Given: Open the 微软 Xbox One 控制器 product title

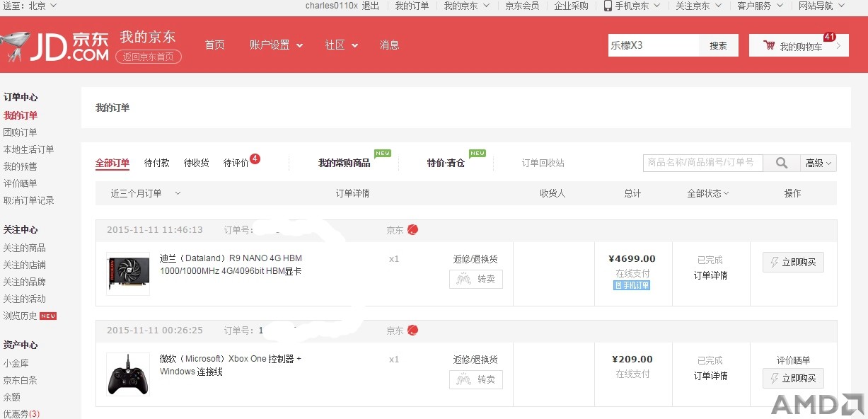Looking at the screenshot, I should 231,365.
